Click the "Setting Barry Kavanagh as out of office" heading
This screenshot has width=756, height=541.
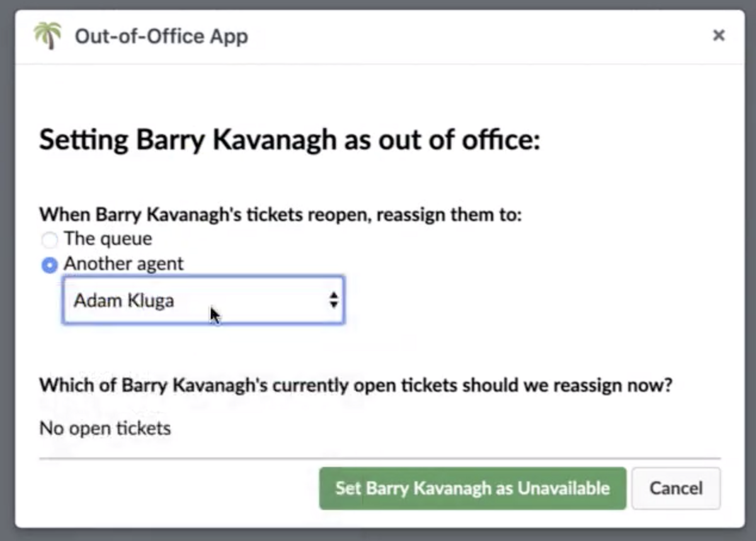(x=290, y=140)
